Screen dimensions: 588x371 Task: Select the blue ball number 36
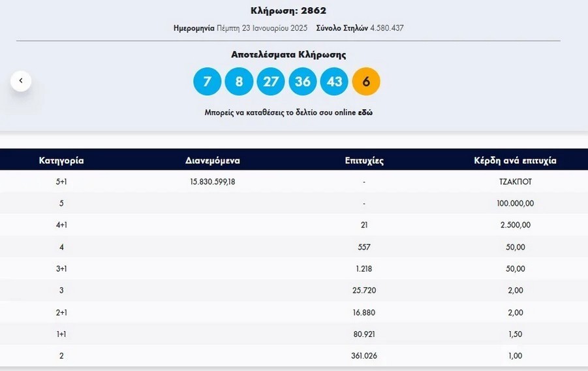[302, 82]
